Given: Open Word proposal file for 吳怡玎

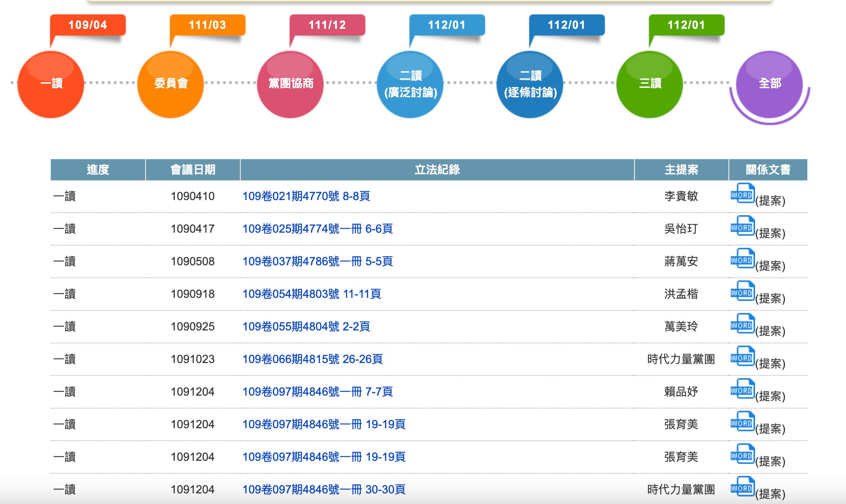Looking at the screenshot, I should click(x=742, y=226).
